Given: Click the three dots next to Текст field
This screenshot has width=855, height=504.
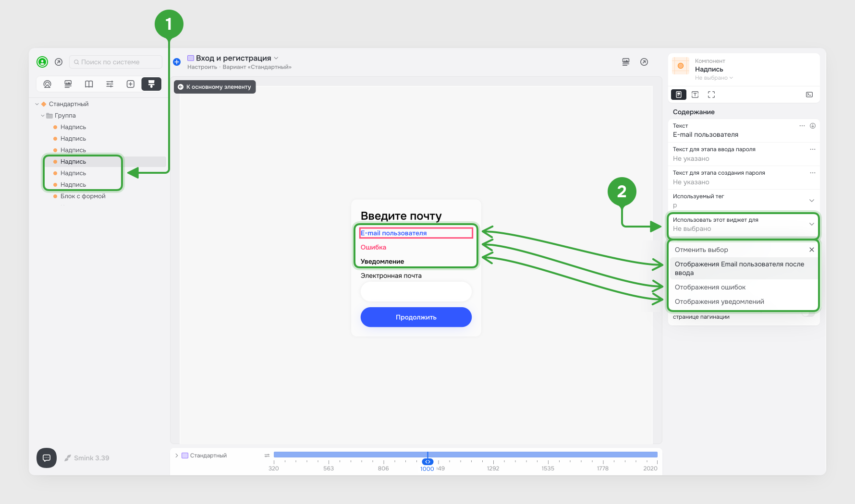Looking at the screenshot, I should pyautogui.click(x=802, y=126).
